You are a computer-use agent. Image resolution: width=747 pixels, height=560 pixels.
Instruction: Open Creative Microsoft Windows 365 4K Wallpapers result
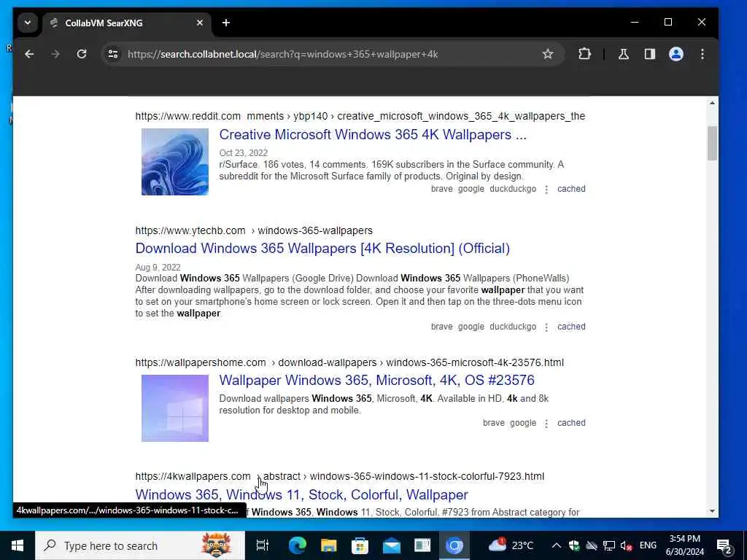click(373, 135)
